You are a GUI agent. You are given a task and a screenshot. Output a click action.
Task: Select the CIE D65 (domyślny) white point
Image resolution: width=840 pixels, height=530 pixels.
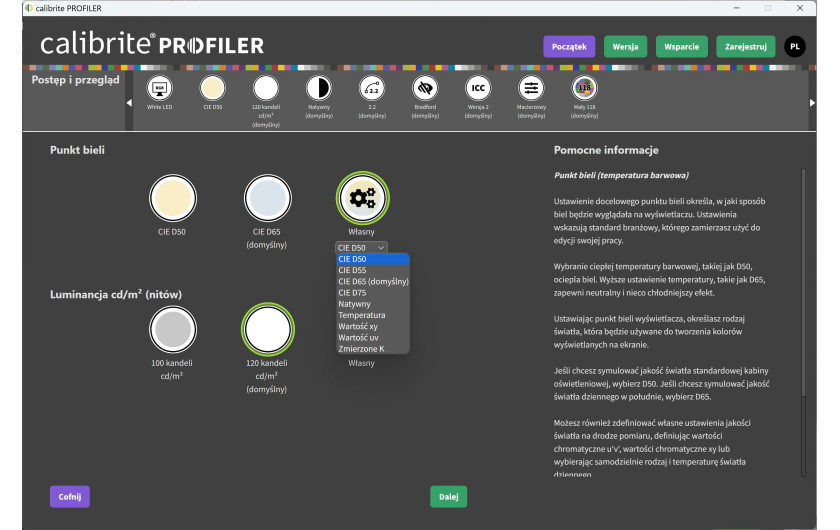coord(267,198)
